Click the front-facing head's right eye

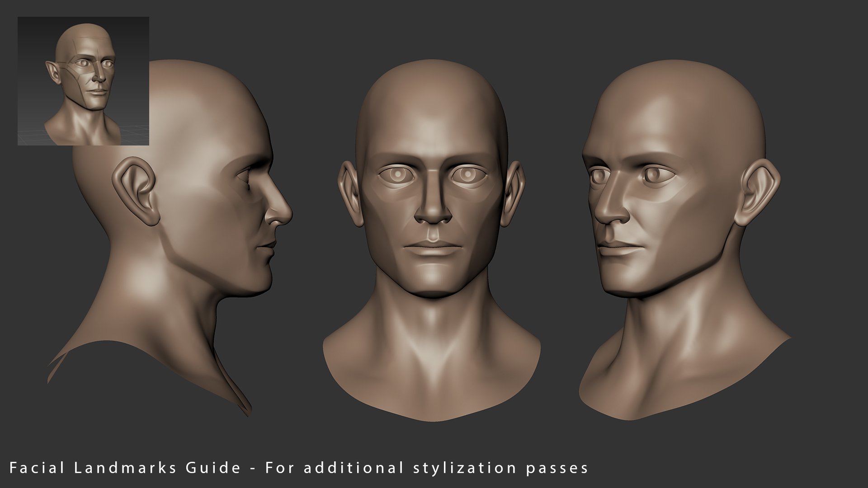[x=467, y=174]
